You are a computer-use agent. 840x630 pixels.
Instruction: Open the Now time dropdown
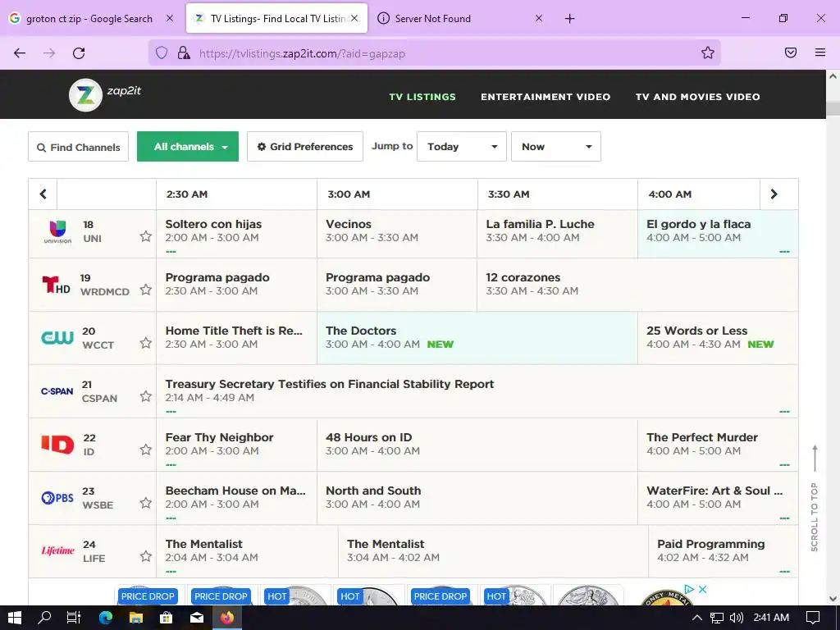(555, 146)
